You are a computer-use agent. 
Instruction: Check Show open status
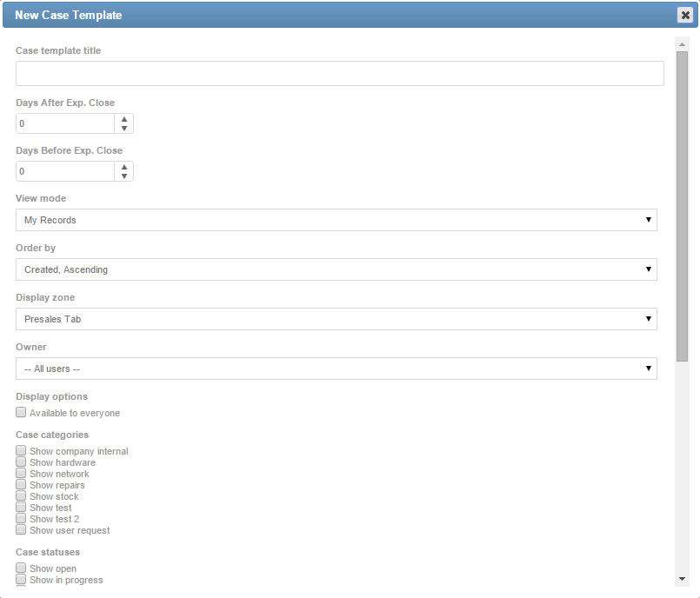[x=21, y=568]
